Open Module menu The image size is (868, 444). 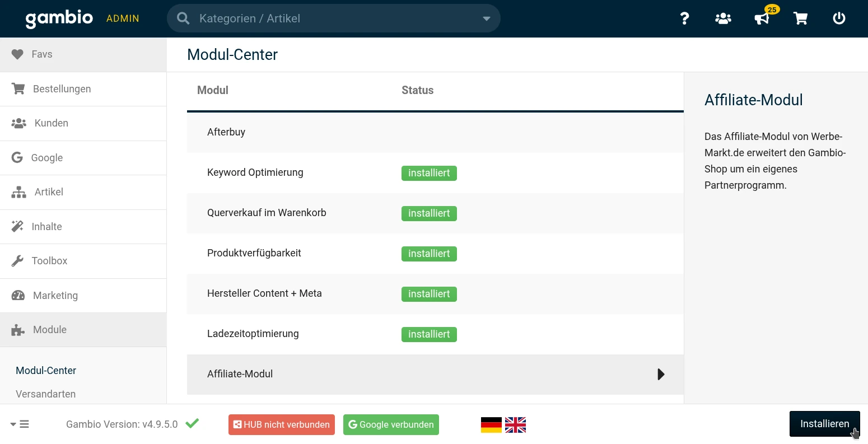tap(83, 330)
